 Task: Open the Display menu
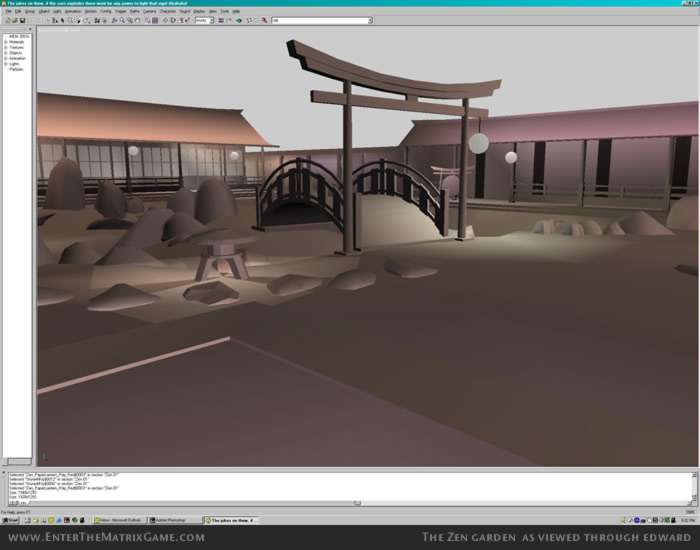point(199,11)
